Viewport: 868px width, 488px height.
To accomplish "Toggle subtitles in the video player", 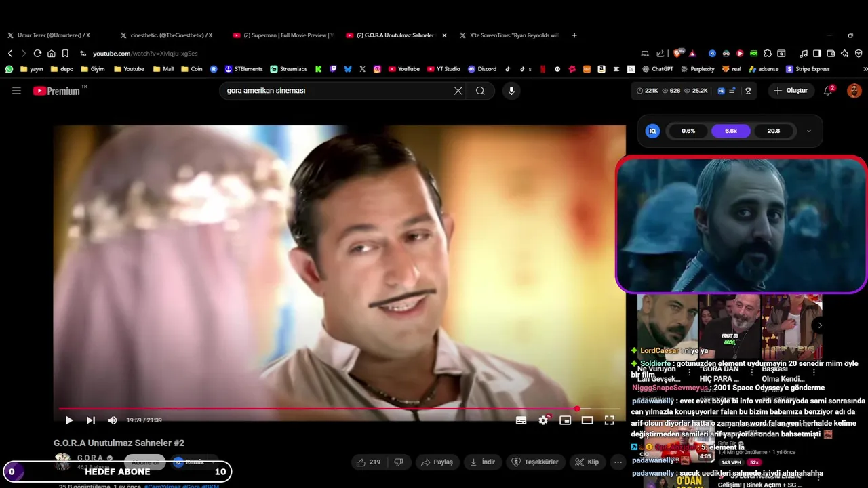I will click(x=521, y=420).
